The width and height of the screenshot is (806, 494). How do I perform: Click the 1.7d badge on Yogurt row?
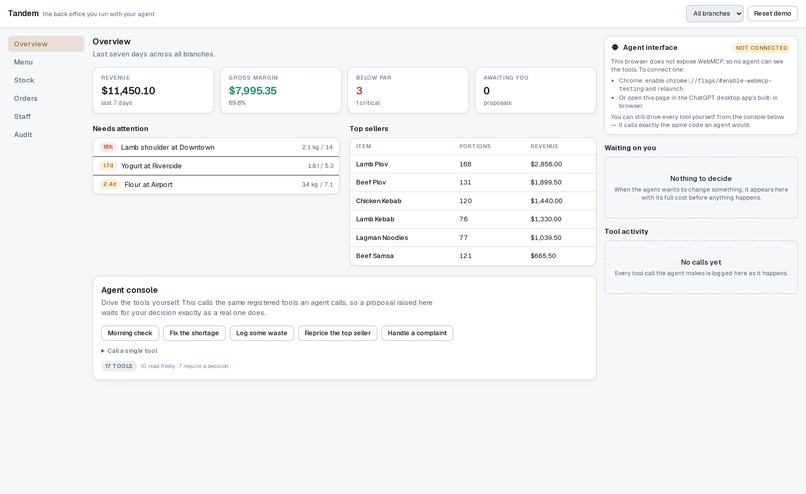coord(108,166)
